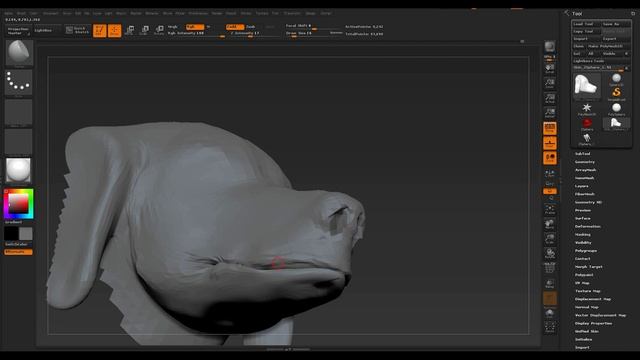Viewport: 640px width, 360px height.
Task: Toggle the Floor grid button
Action: click(550, 143)
